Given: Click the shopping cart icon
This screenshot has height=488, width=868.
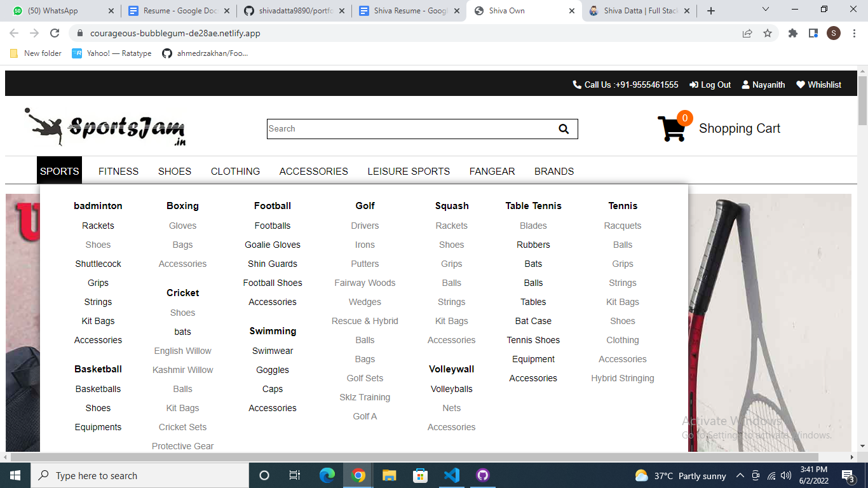Looking at the screenshot, I should pos(672,129).
